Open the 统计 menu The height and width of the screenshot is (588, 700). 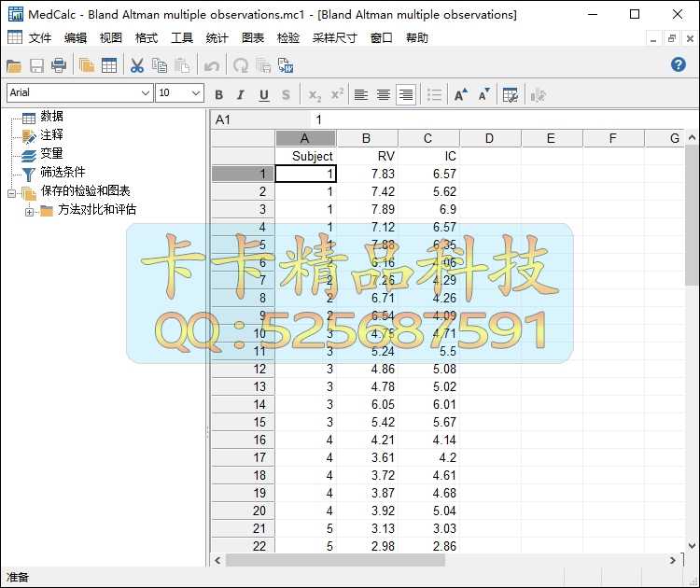pos(217,38)
